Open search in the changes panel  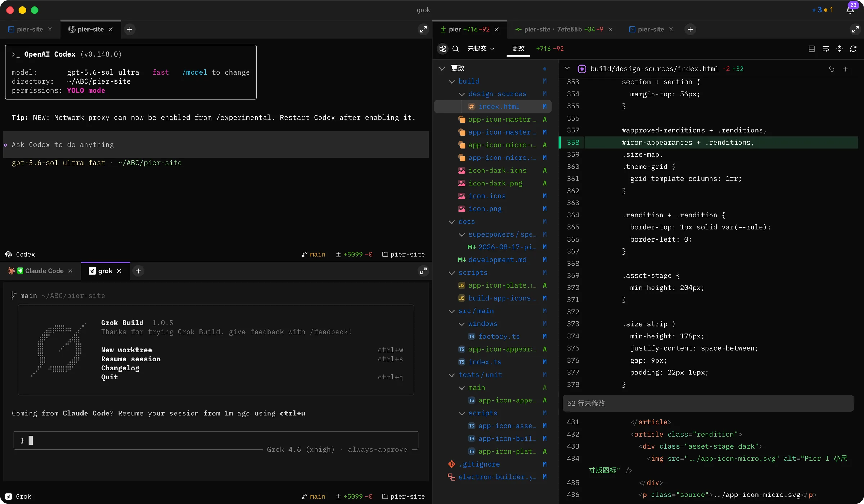[x=455, y=49]
